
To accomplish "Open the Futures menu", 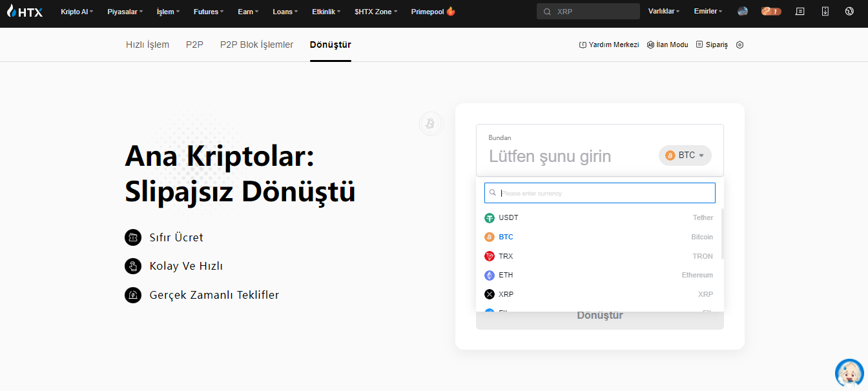I will point(209,12).
